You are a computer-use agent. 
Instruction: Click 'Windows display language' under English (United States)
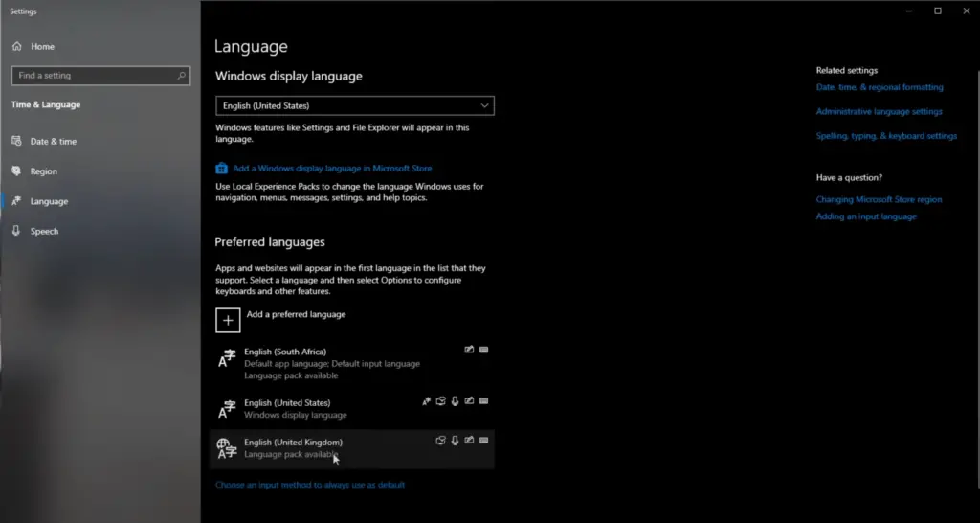pos(295,415)
